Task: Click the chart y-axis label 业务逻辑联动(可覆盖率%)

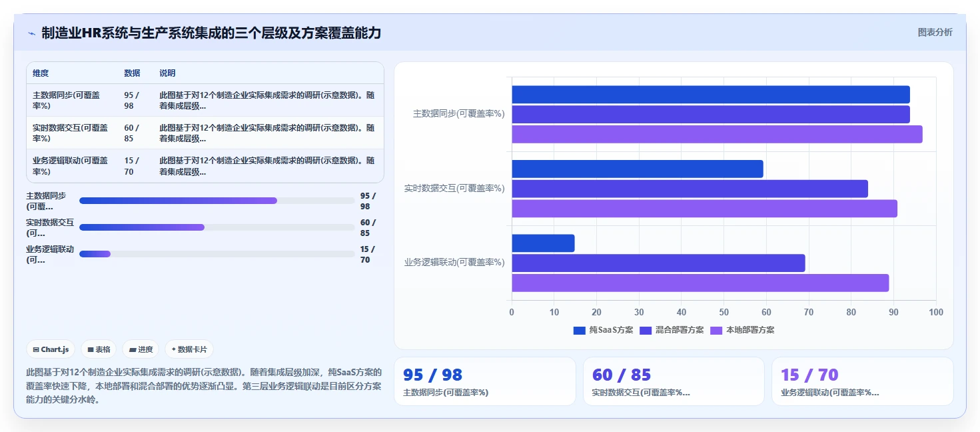Action: (x=454, y=263)
